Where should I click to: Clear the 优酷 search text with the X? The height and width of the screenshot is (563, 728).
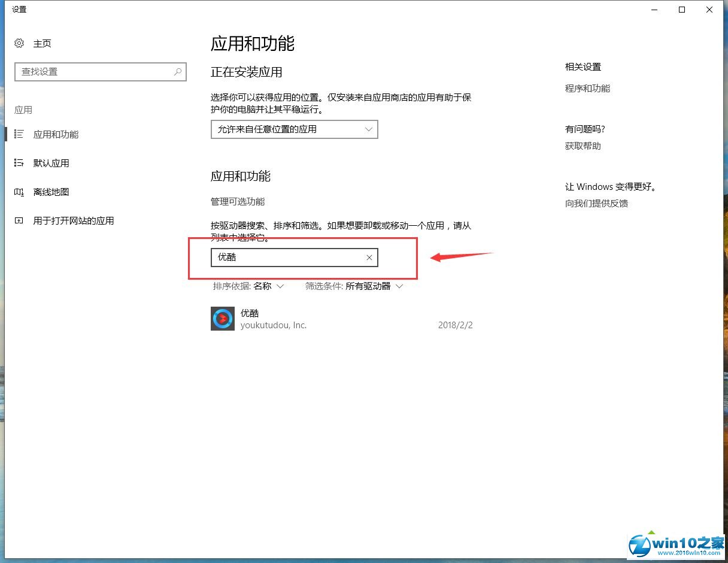(x=369, y=258)
